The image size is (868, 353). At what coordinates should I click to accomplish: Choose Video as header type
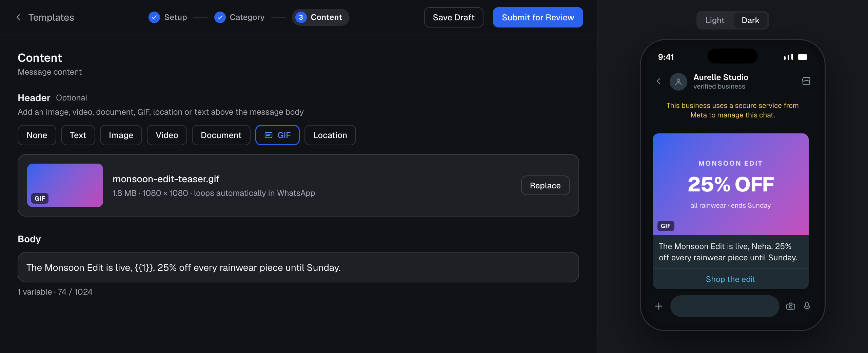click(x=167, y=135)
